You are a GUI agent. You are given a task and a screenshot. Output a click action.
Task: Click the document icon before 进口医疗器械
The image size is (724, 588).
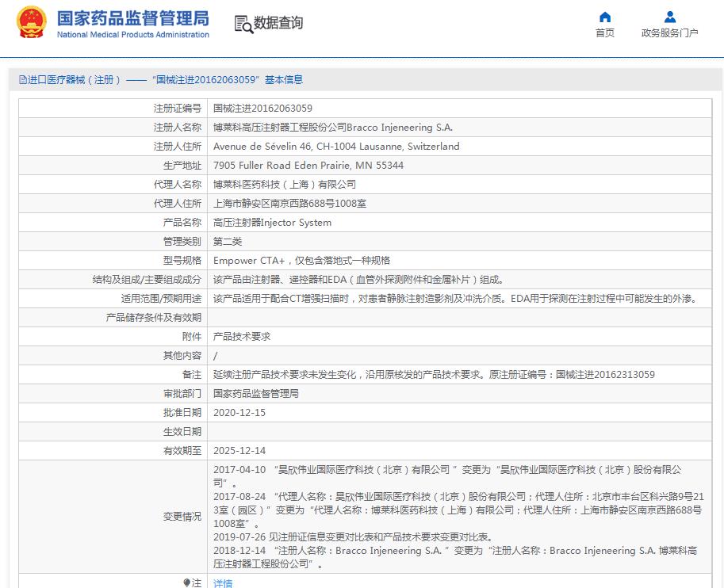(x=22, y=80)
